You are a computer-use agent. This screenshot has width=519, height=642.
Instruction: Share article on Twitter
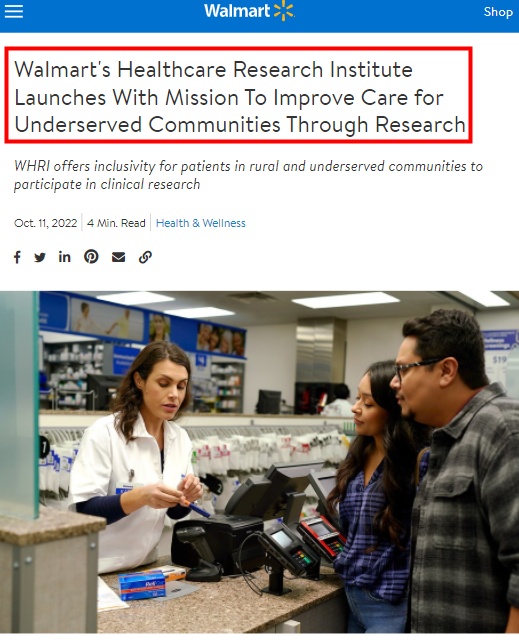click(x=40, y=257)
